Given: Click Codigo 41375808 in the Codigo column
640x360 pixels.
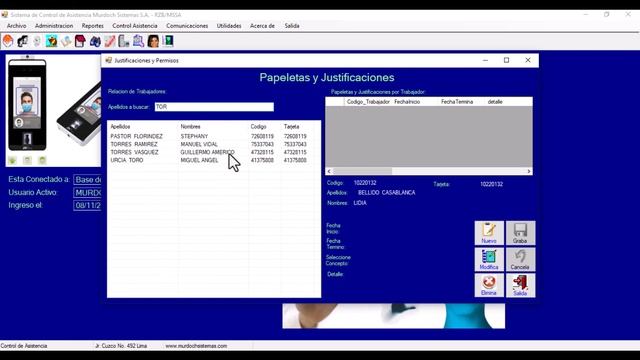Looking at the screenshot, I should click(x=262, y=160).
